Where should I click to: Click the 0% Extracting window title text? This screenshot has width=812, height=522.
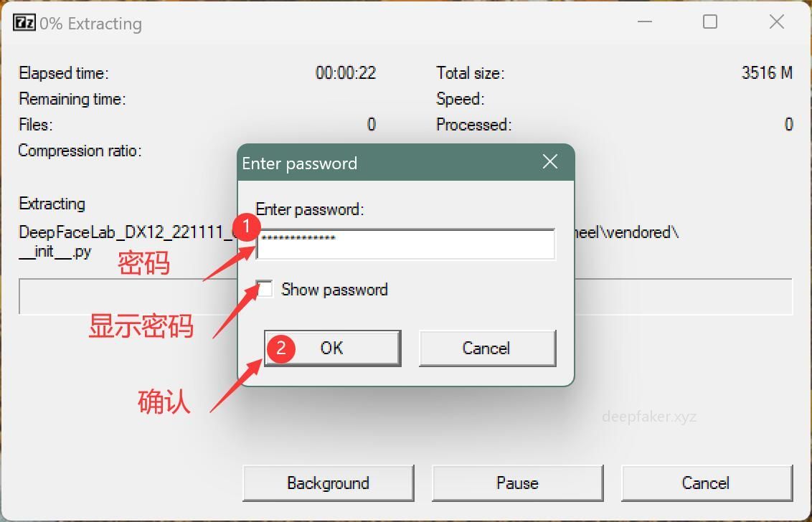click(90, 24)
